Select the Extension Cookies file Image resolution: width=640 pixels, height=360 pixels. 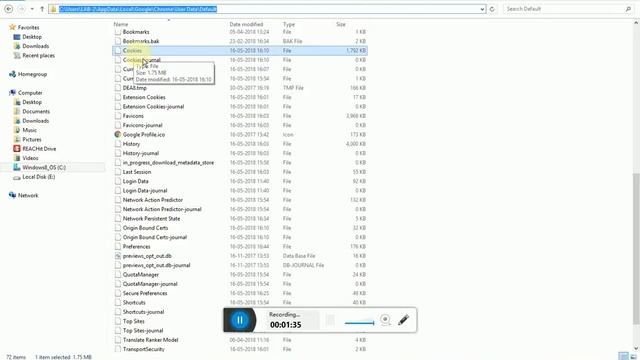[x=144, y=97]
